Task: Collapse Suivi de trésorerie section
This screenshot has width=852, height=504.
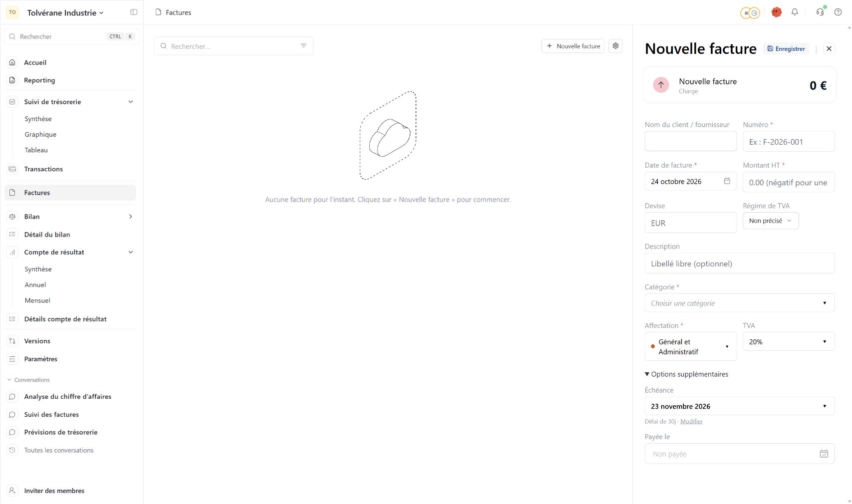Action: pyautogui.click(x=131, y=102)
